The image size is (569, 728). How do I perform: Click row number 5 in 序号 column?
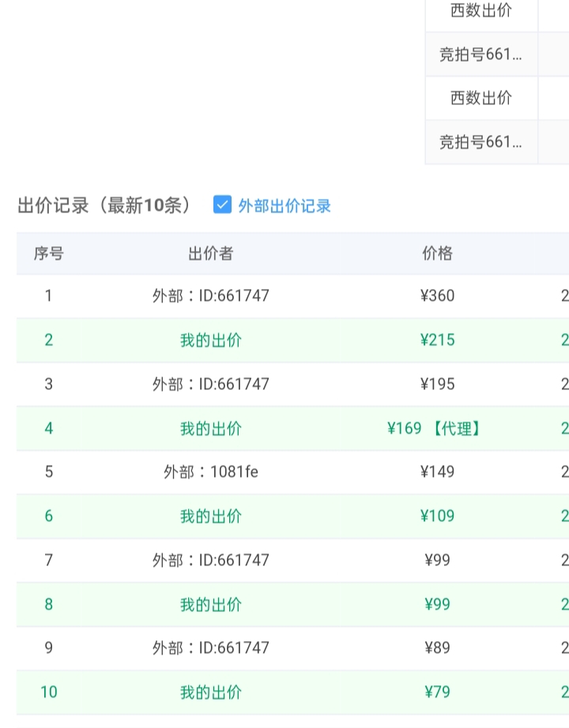click(48, 472)
